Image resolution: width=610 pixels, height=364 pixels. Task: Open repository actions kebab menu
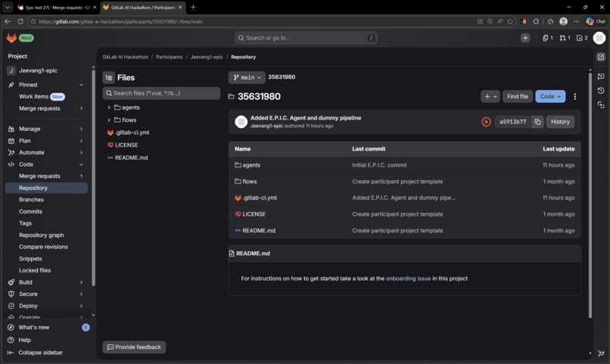[574, 96]
